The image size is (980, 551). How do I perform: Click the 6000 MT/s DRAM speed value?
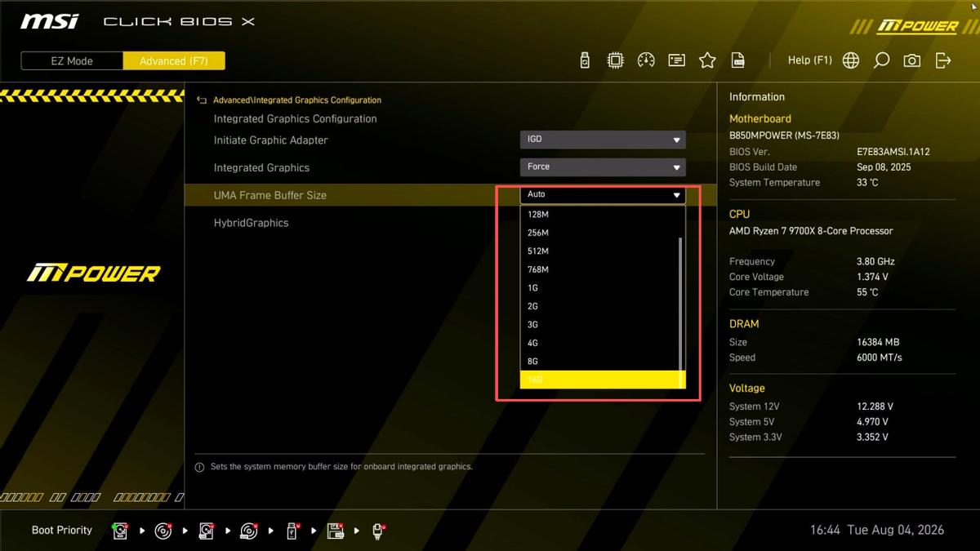point(880,358)
